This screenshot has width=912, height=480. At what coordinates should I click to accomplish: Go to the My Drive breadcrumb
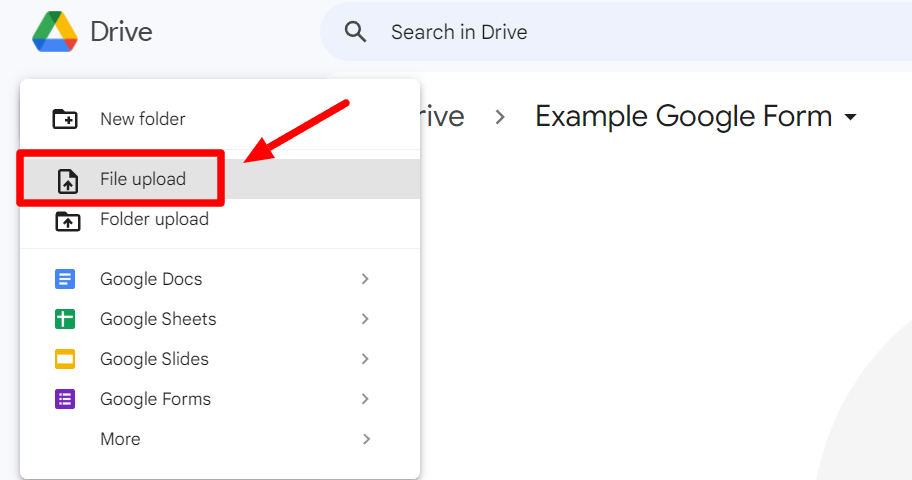(442, 117)
